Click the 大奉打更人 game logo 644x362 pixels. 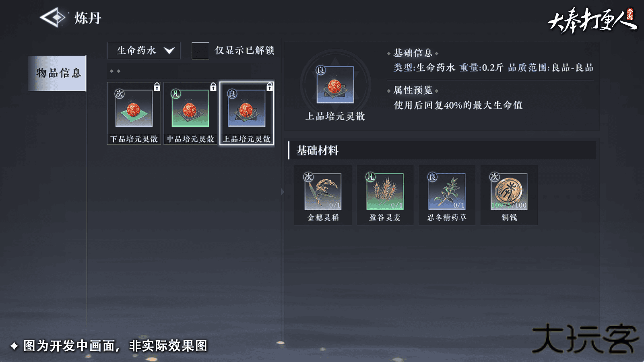point(592,20)
